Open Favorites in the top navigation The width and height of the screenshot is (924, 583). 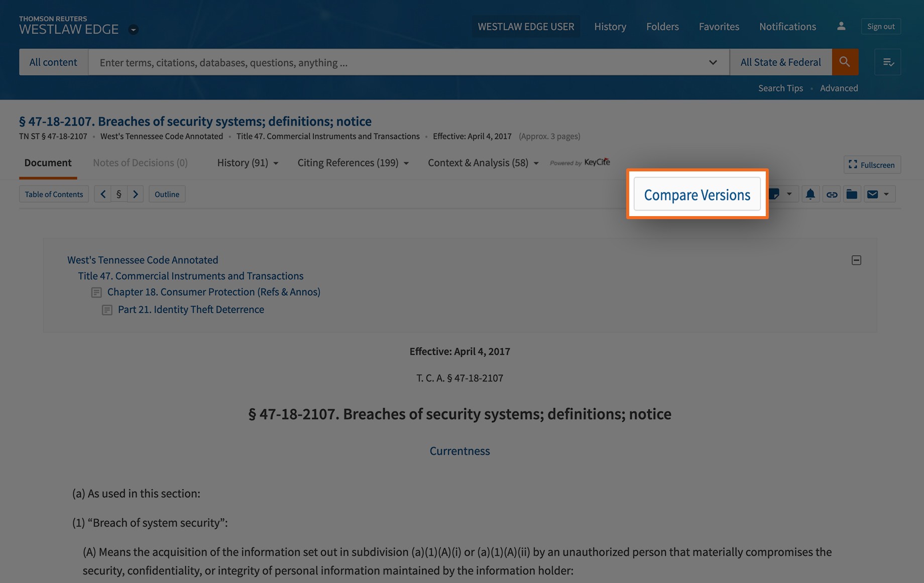[x=719, y=26]
